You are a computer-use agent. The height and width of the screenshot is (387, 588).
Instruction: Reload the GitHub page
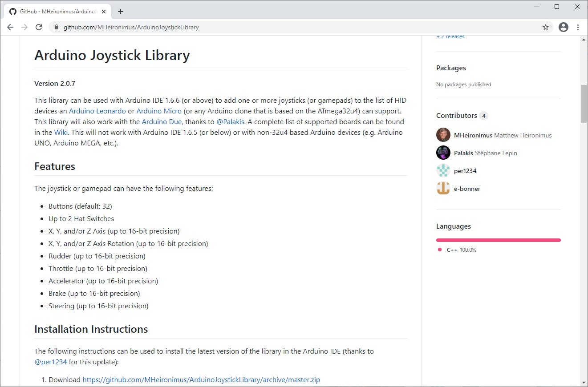coord(39,27)
